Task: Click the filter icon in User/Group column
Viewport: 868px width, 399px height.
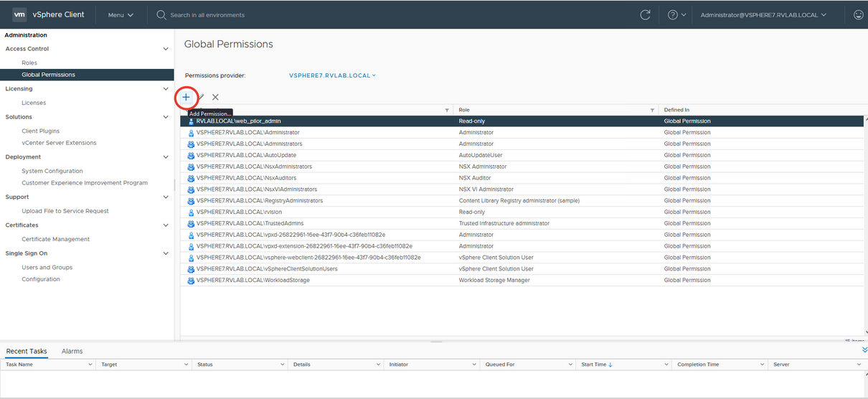Action: [447, 110]
